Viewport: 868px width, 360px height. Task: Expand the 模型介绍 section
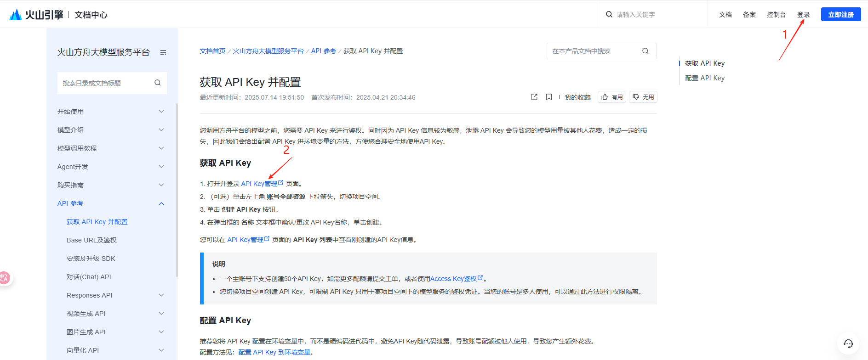161,130
